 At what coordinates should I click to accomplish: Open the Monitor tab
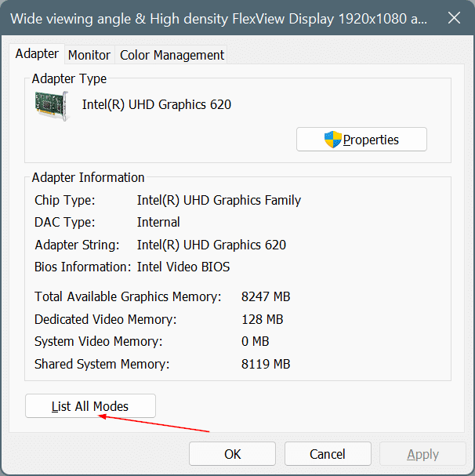[89, 55]
